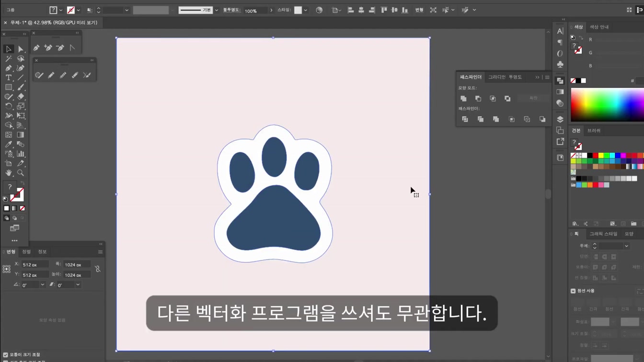The height and width of the screenshot is (362, 644).
Task: Select reference point locator in Transform panel
Action: click(7, 269)
